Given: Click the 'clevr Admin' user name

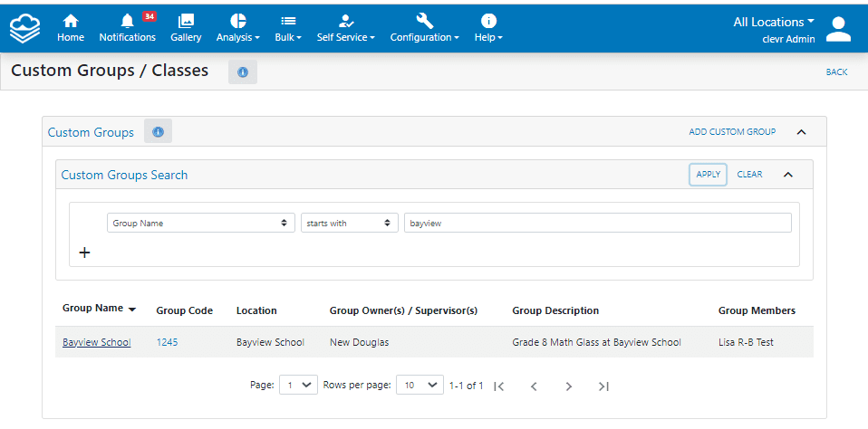Looking at the screenshot, I should pos(788,39).
